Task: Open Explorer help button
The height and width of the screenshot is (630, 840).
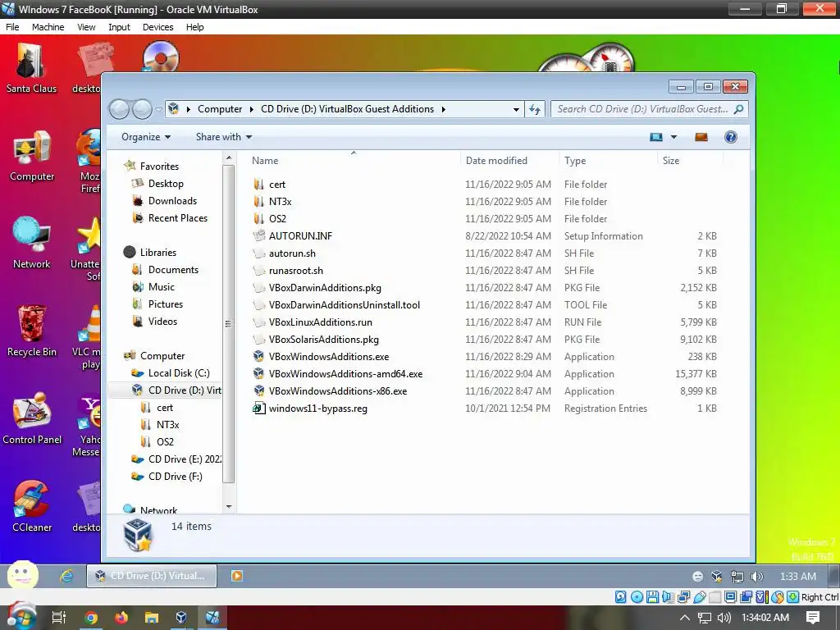Action: [731, 137]
